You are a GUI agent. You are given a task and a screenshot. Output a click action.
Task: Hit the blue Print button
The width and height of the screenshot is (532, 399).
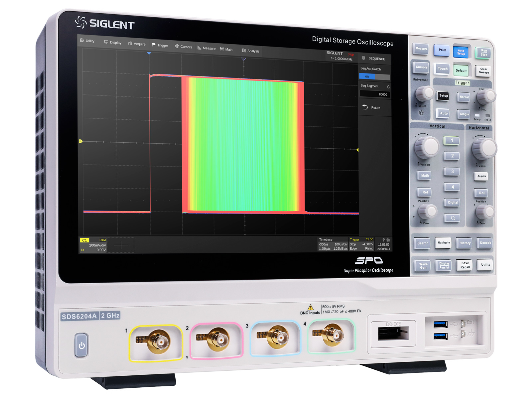(442, 50)
